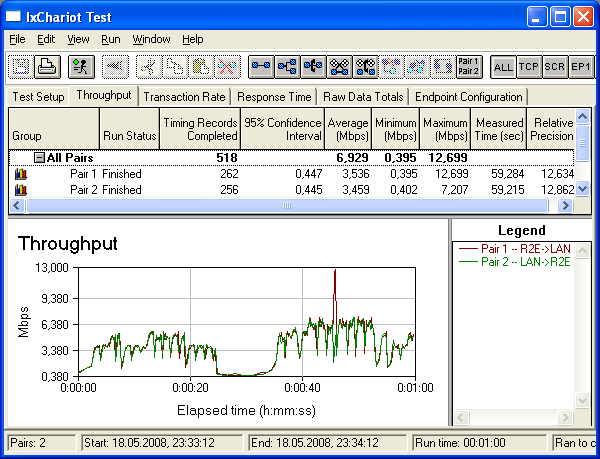Click the crossed endpoint pairs icon
This screenshot has width=600, height=459.
click(339, 67)
